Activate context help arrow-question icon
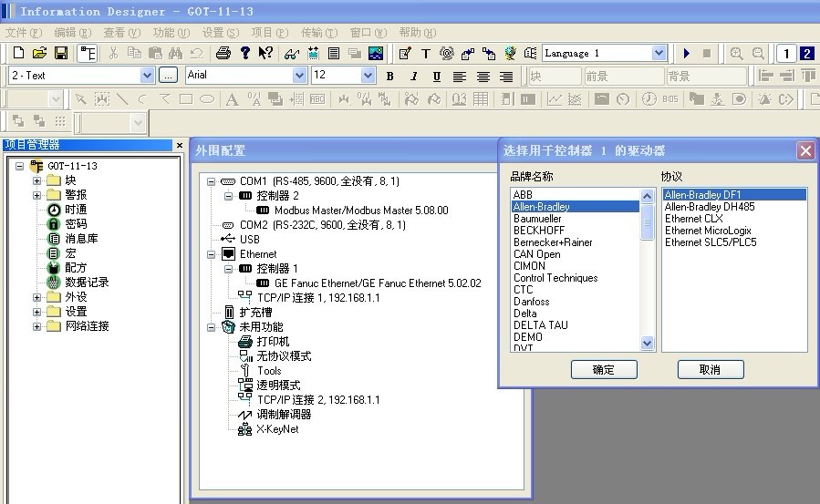The image size is (820, 504). click(265, 53)
